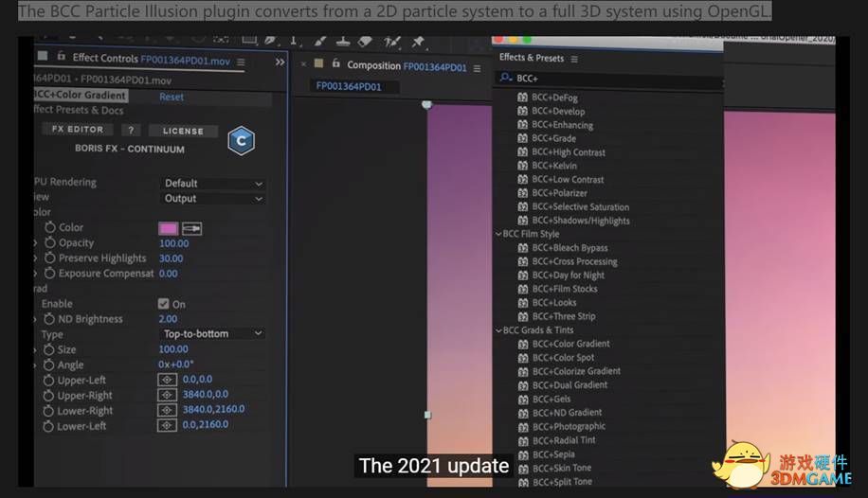Click the lower gradient handle in composition
The height and width of the screenshot is (498, 868).
pyautogui.click(x=427, y=415)
